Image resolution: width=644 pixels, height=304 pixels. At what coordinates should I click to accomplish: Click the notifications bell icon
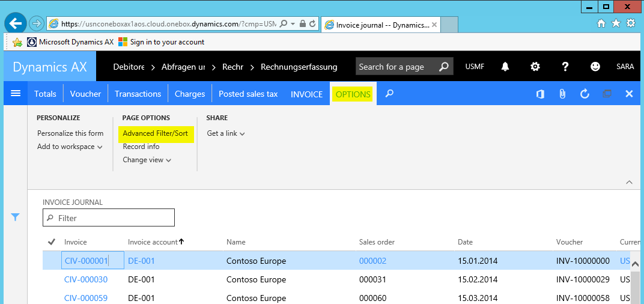(x=505, y=67)
